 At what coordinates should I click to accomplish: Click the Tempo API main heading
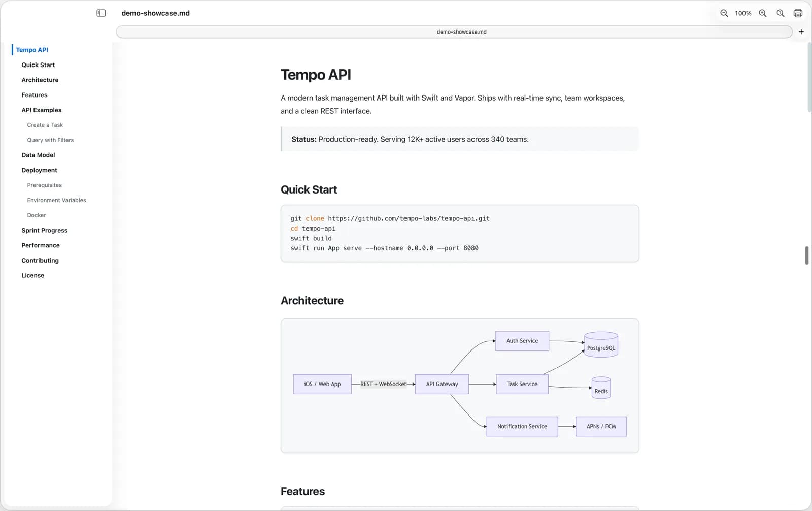(x=316, y=75)
